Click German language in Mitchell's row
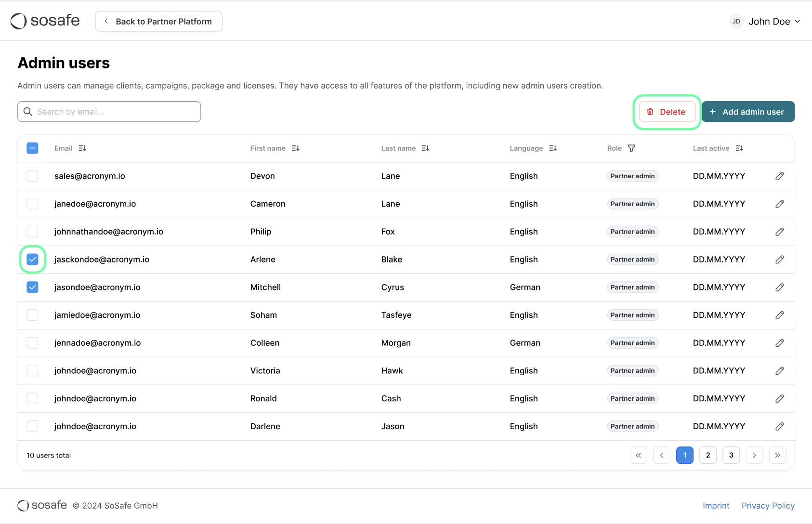812x524 pixels. pos(525,288)
